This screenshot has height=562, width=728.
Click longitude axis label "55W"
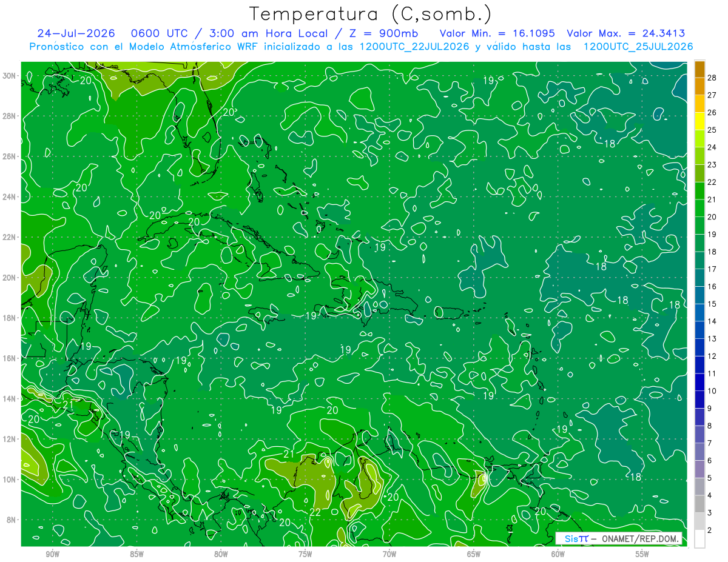[642, 554]
